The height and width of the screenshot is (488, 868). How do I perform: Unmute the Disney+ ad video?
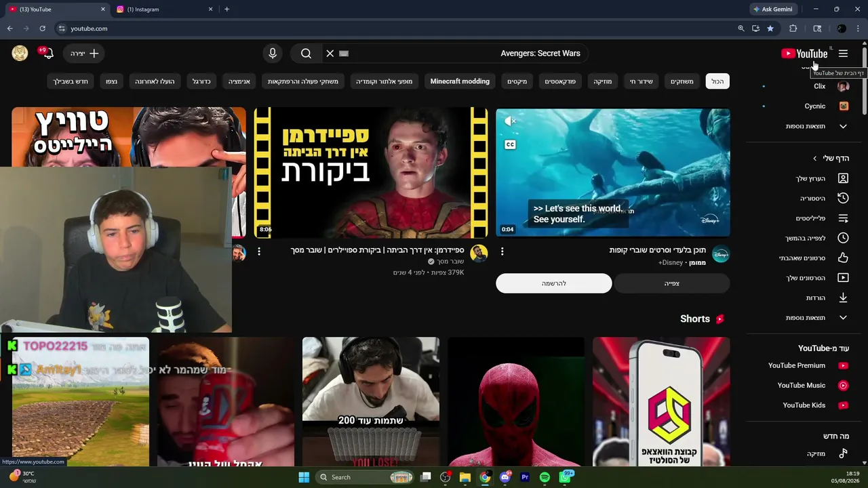point(510,121)
